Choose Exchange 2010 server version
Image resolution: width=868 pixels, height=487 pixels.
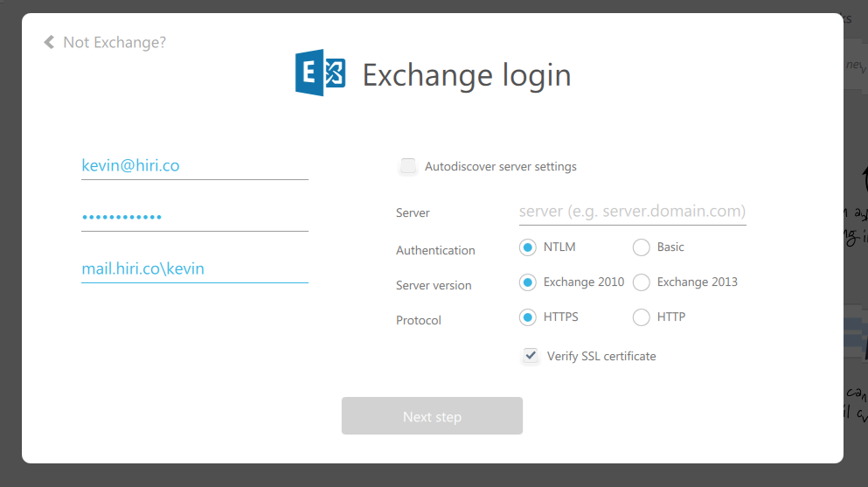click(x=528, y=282)
